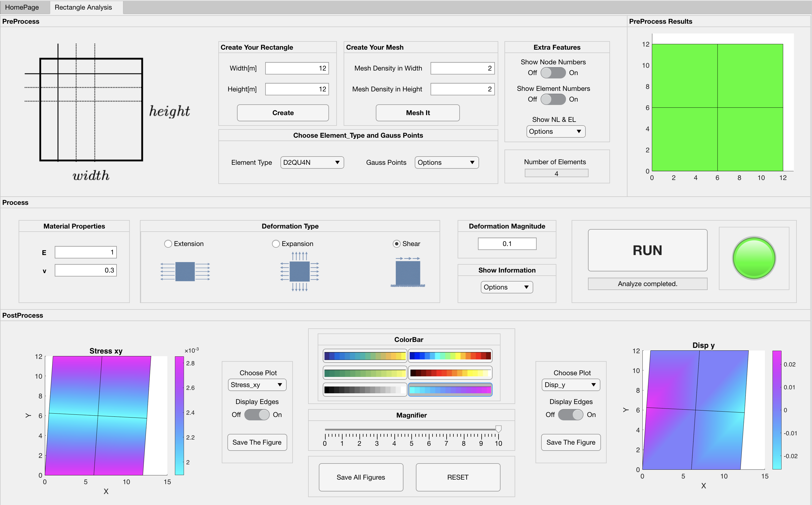Select the Extension radio button

(x=168, y=244)
